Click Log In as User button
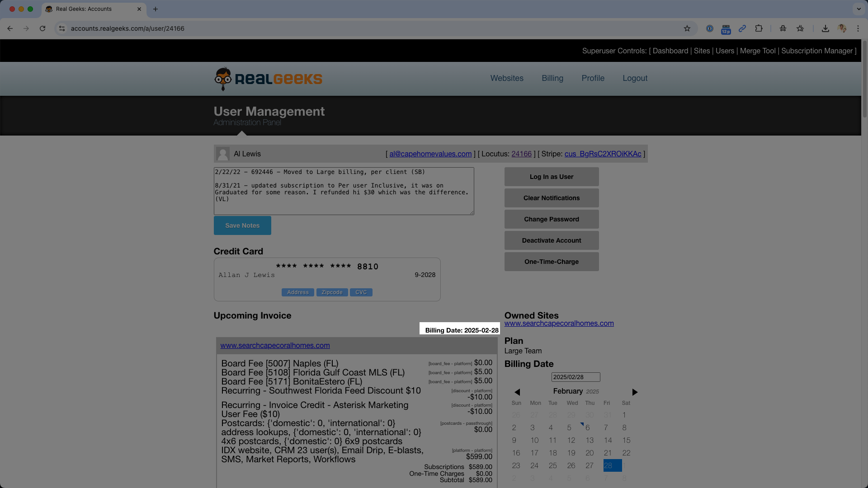The width and height of the screenshot is (868, 488). tap(552, 177)
